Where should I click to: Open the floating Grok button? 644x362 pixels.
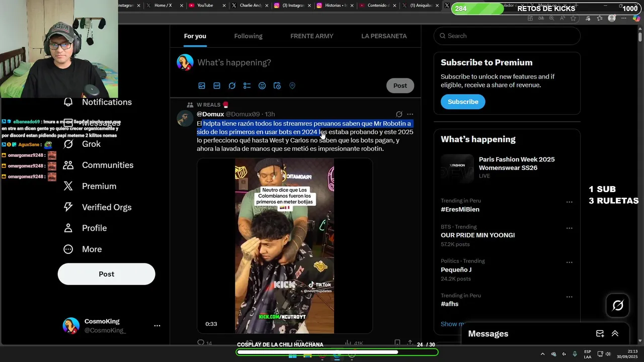click(618, 305)
